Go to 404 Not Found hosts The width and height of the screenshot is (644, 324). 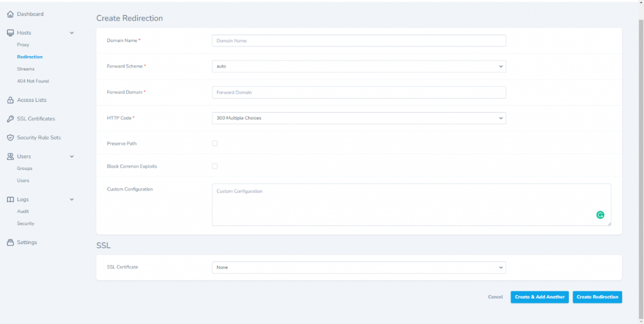[33, 81]
